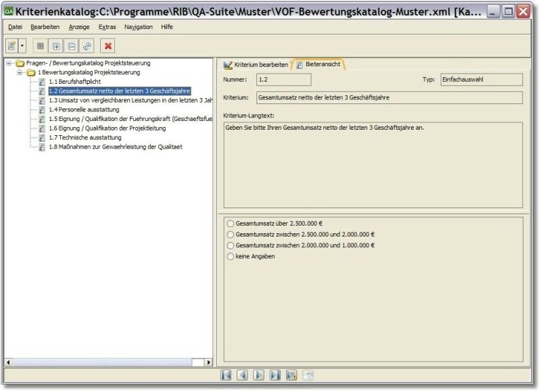The image size is (541, 392).
Task: Select tree item '1.7 Technische ausstattung'
Action: 85,138
